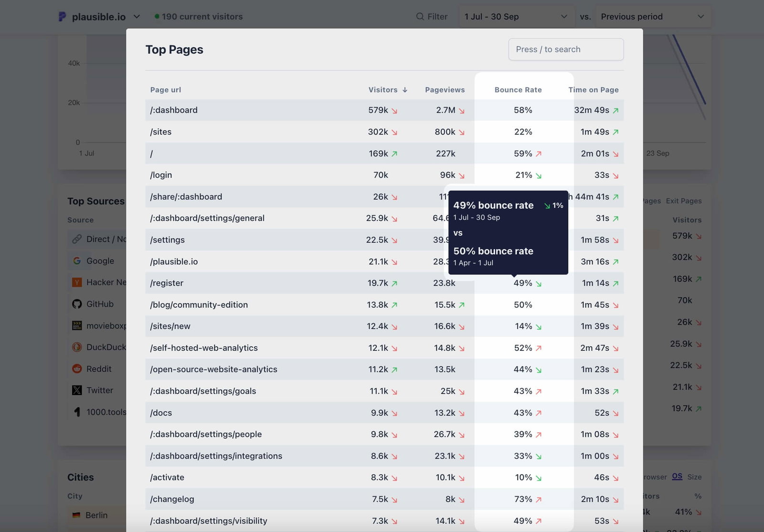This screenshot has height=532, width=764.
Task: Select the OS tab in devices panel
Action: (x=677, y=476)
